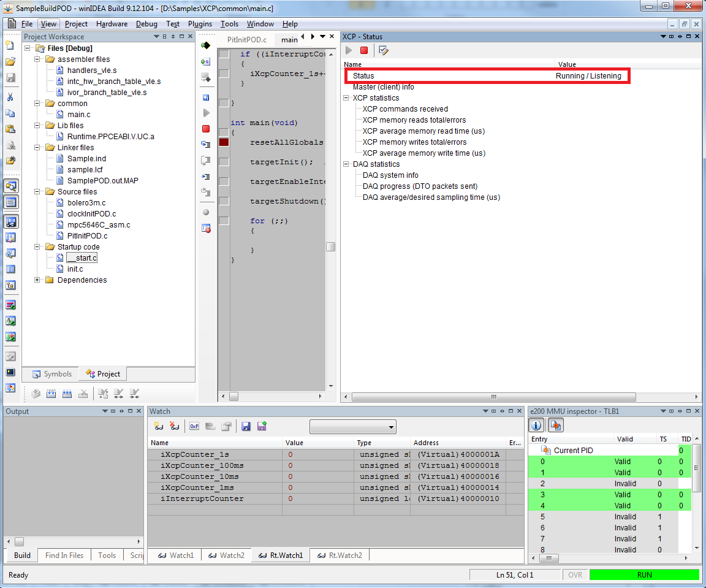706x588 pixels.
Task: Click the scissors Cut icon in left toolbar
Action: (x=10, y=97)
